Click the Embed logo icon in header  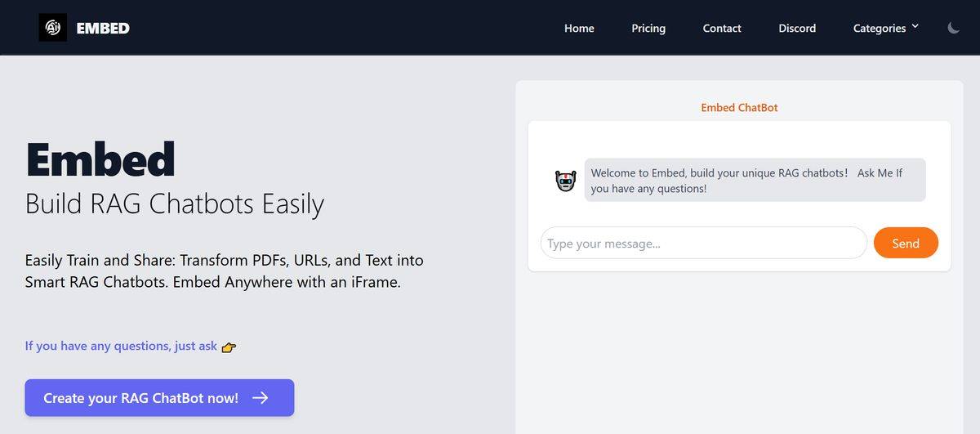click(x=52, y=28)
